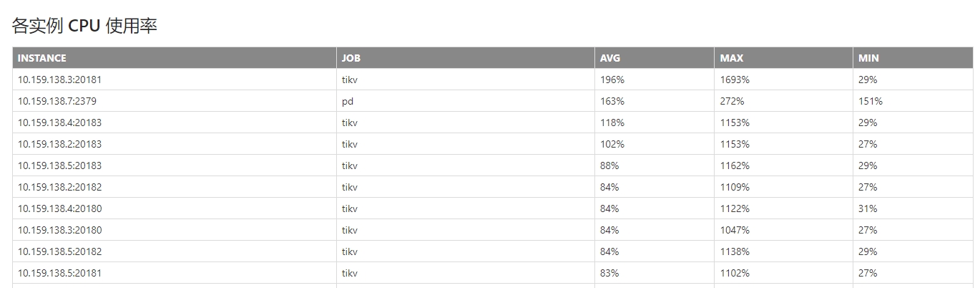The width and height of the screenshot is (980, 288).
Task: Click the MAX column header
Action: [732, 58]
